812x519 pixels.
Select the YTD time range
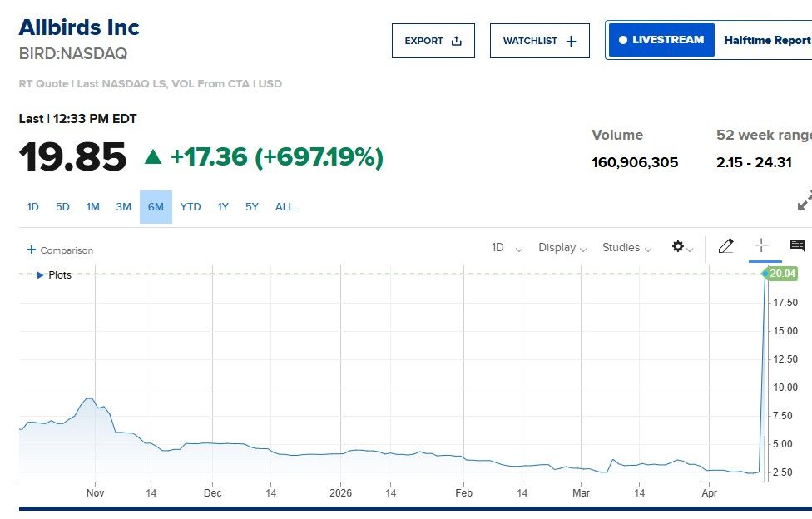[191, 207]
